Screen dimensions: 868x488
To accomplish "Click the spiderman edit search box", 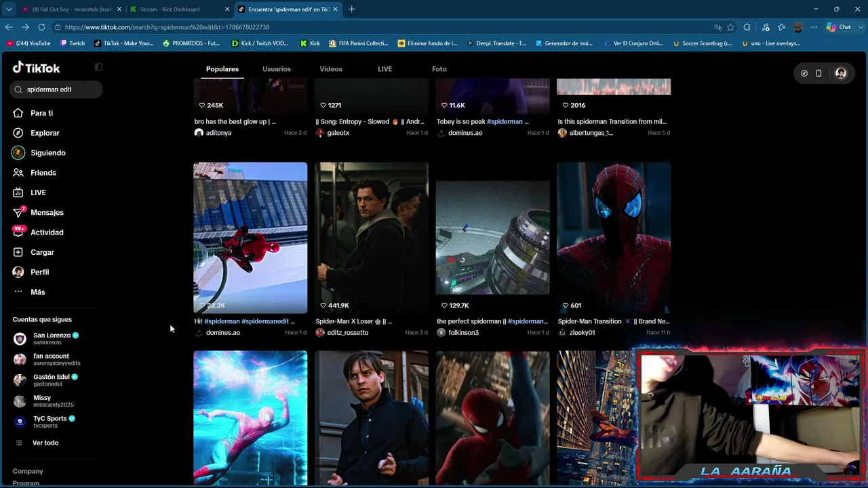I will click(56, 89).
